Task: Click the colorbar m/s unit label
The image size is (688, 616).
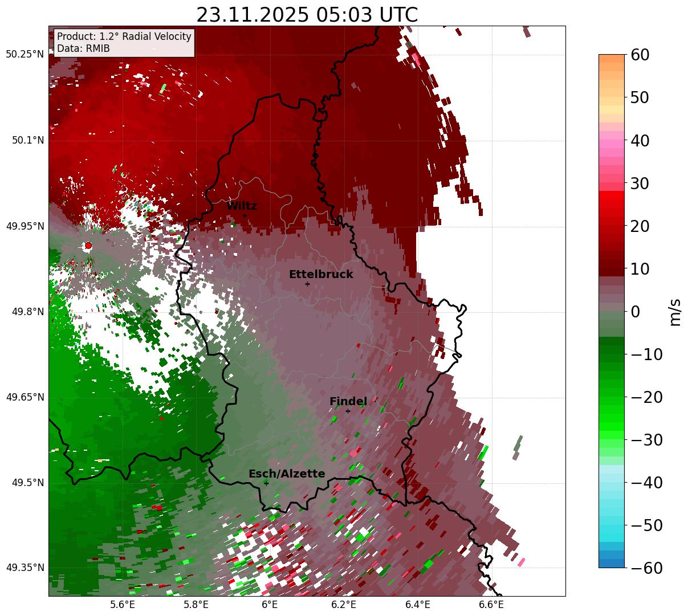Action: click(675, 311)
